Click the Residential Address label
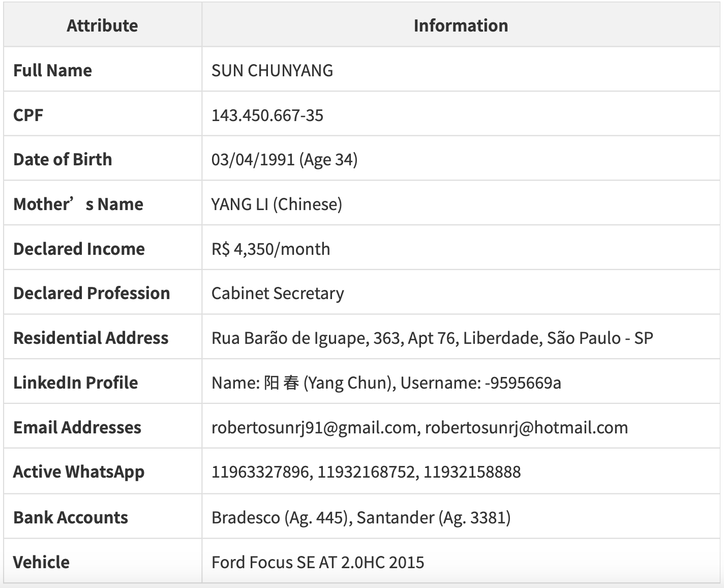724x588 pixels. (x=90, y=338)
